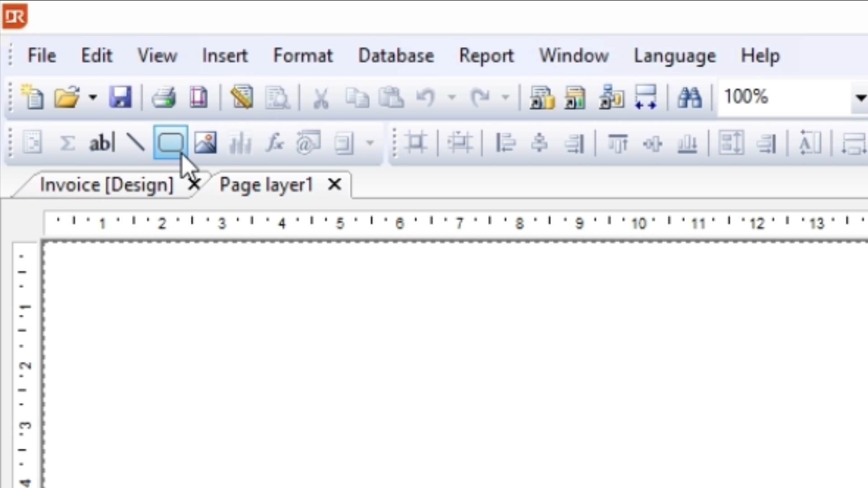Viewport: 868px width, 488px height.
Task: Click the binoculars Find icon
Action: coord(689,97)
